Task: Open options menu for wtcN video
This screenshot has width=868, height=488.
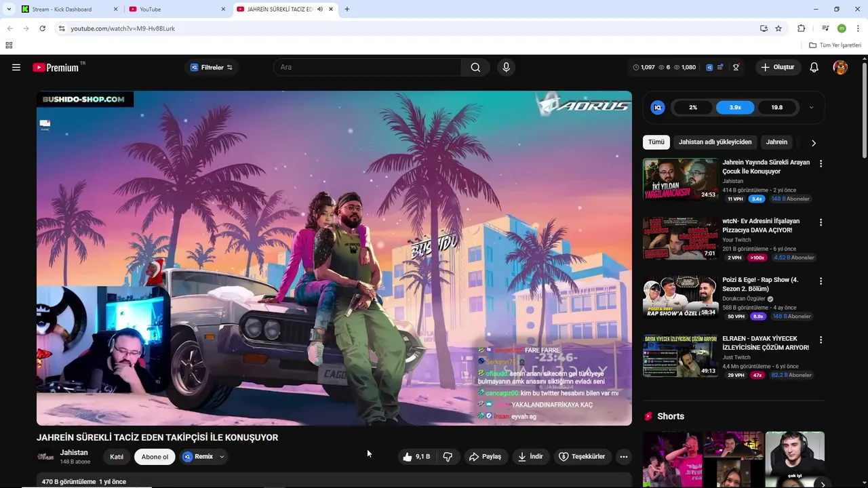Action: [x=821, y=222]
